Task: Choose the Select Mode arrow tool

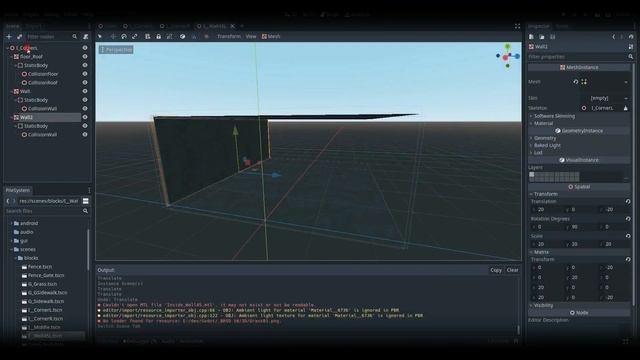Action: click(x=100, y=36)
